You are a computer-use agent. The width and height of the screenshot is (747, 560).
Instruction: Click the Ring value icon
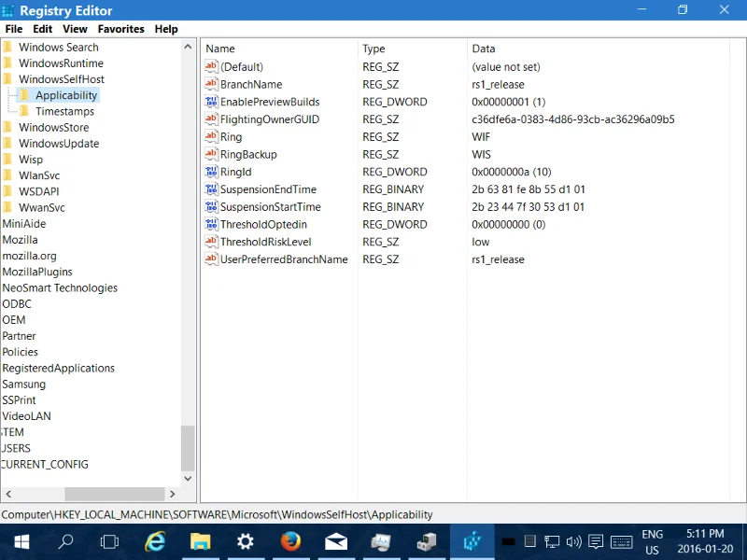pos(211,136)
